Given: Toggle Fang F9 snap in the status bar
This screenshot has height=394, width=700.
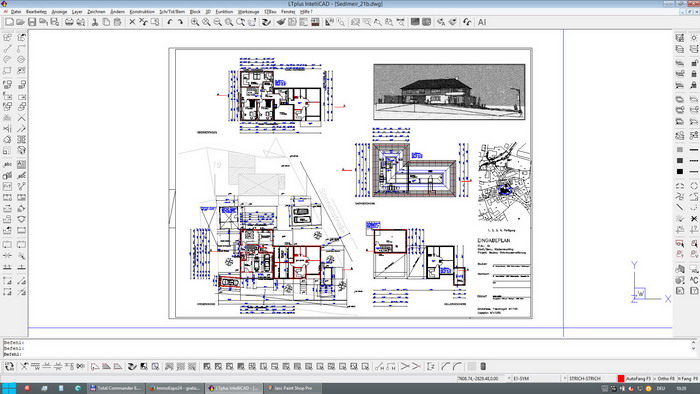Looking at the screenshot, I should click(689, 378).
